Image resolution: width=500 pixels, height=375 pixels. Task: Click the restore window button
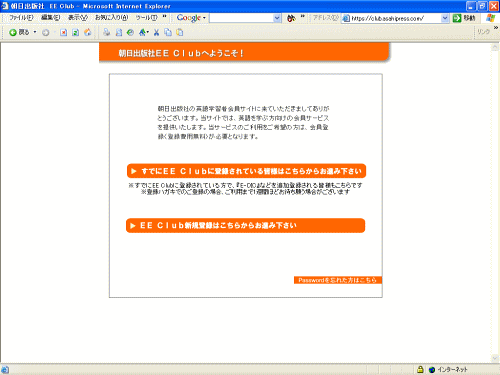[482, 6]
